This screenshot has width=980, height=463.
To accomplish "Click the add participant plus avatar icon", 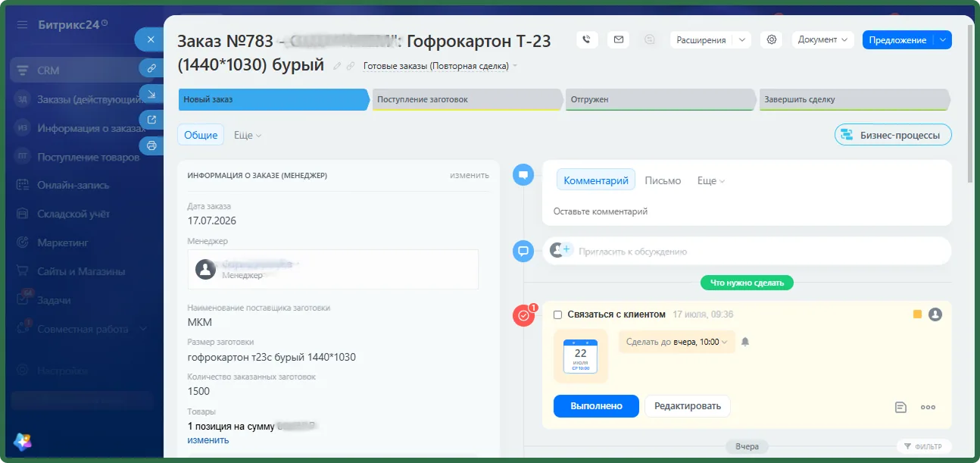I will [x=561, y=249].
